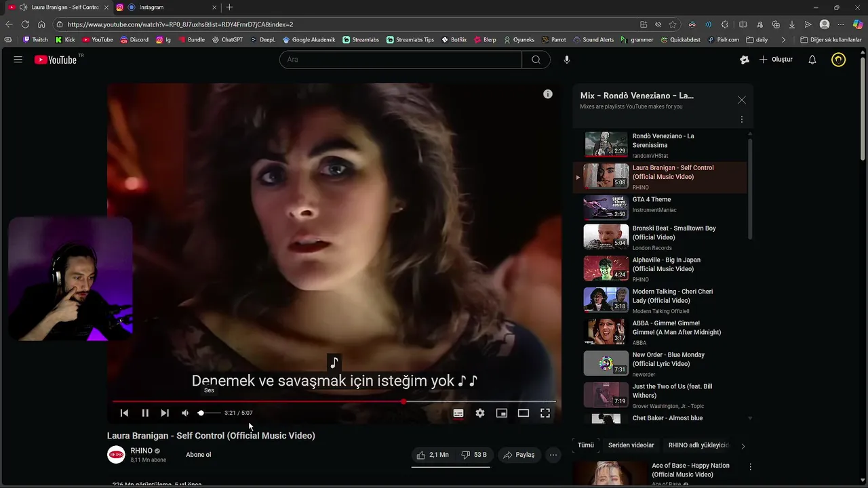Play Modern Talking - Cheri Cheri Lady
The width and height of the screenshot is (868, 488).
point(660,300)
